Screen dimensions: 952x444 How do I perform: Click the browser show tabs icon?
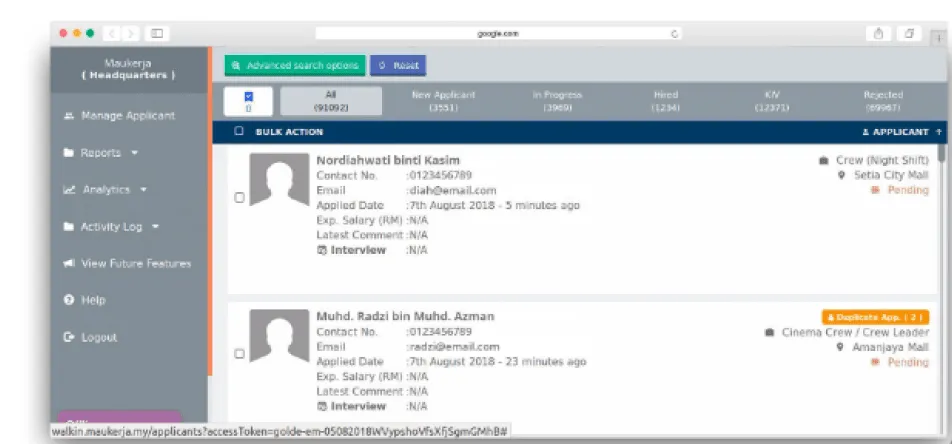point(909,34)
